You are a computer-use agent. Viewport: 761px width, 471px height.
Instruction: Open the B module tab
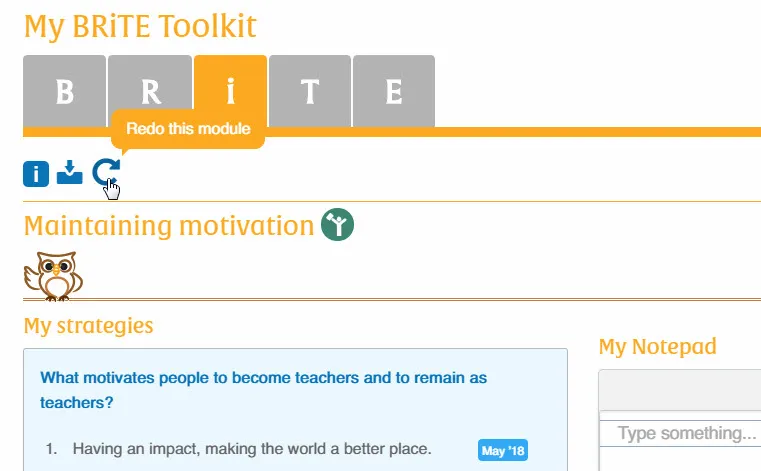tap(64, 92)
